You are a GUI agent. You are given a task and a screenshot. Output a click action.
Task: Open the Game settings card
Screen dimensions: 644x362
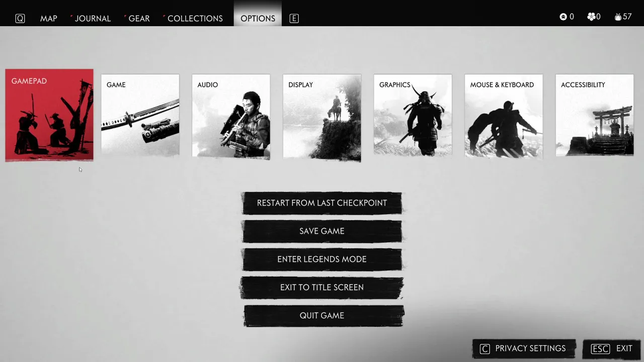pos(140,115)
